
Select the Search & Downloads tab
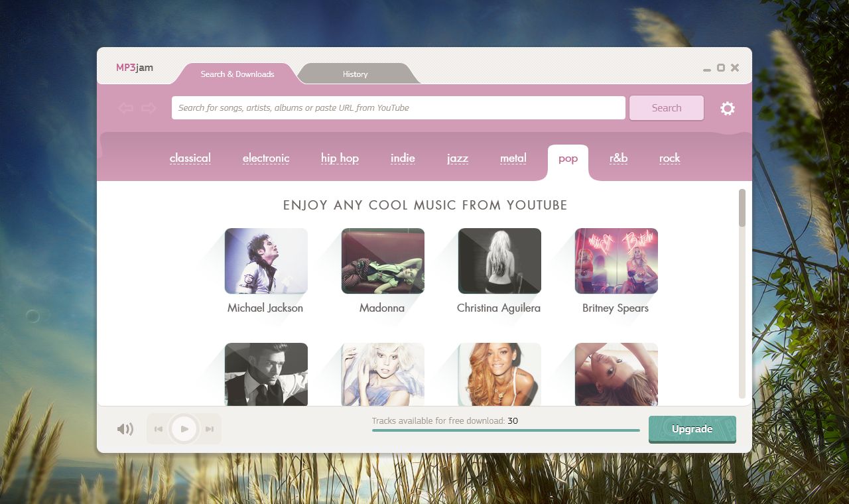(x=237, y=74)
